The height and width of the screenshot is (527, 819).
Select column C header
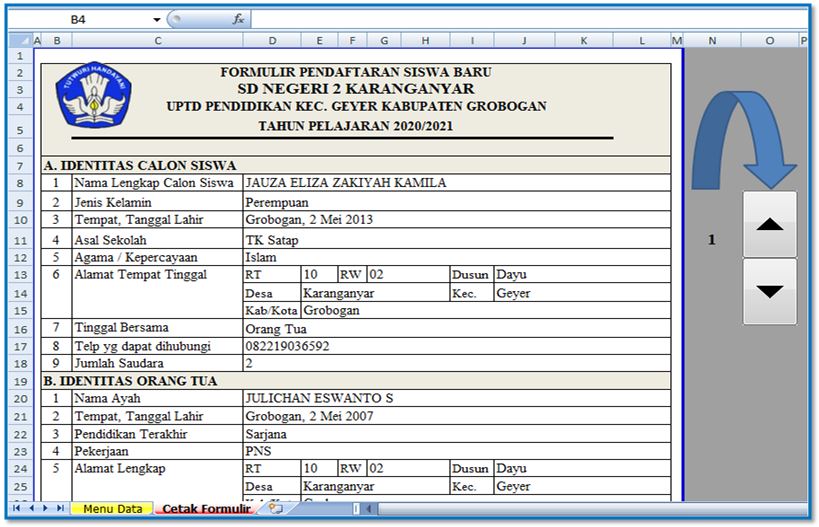pos(158,41)
